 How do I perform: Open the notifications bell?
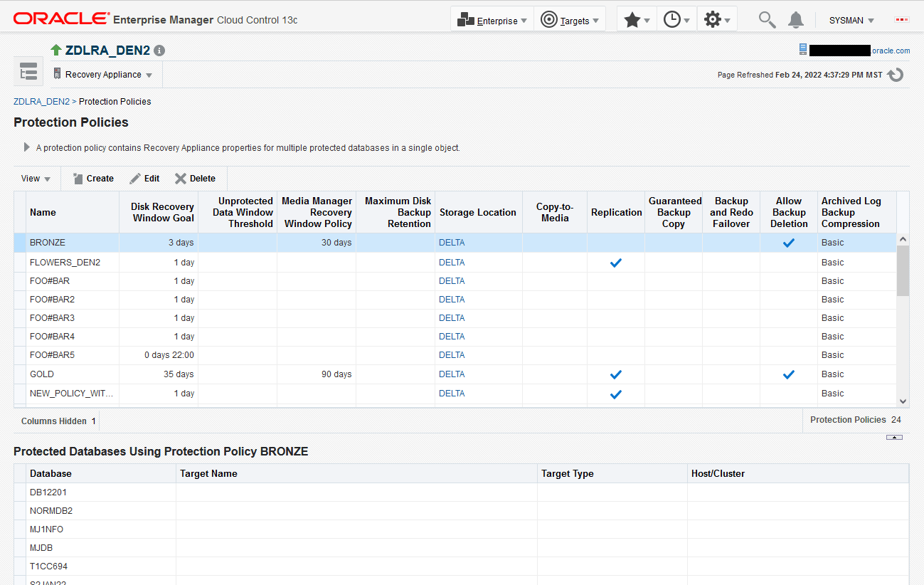796,20
